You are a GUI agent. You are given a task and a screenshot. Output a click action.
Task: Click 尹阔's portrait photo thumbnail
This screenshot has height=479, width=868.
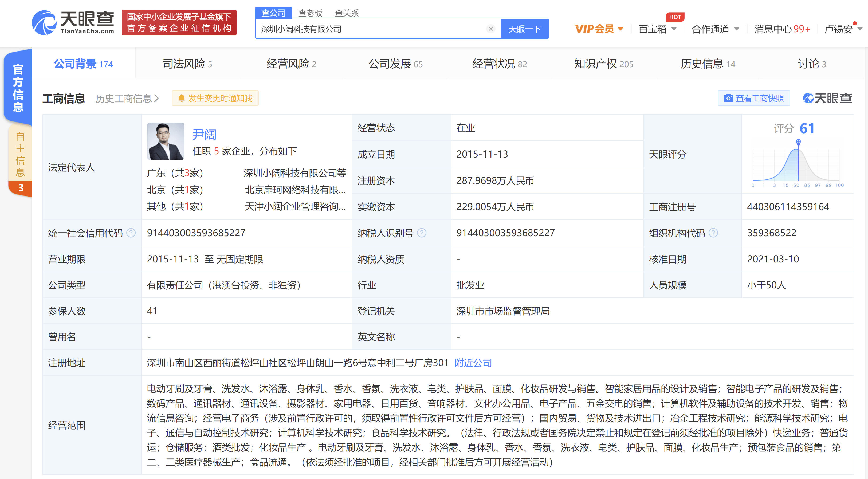pos(166,141)
